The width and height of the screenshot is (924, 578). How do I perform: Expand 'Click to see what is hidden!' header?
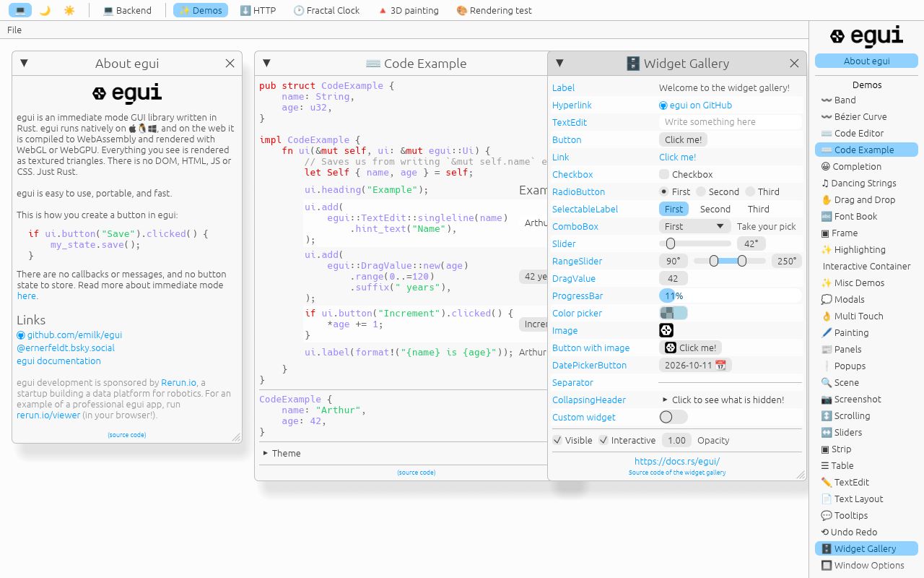[723, 400]
